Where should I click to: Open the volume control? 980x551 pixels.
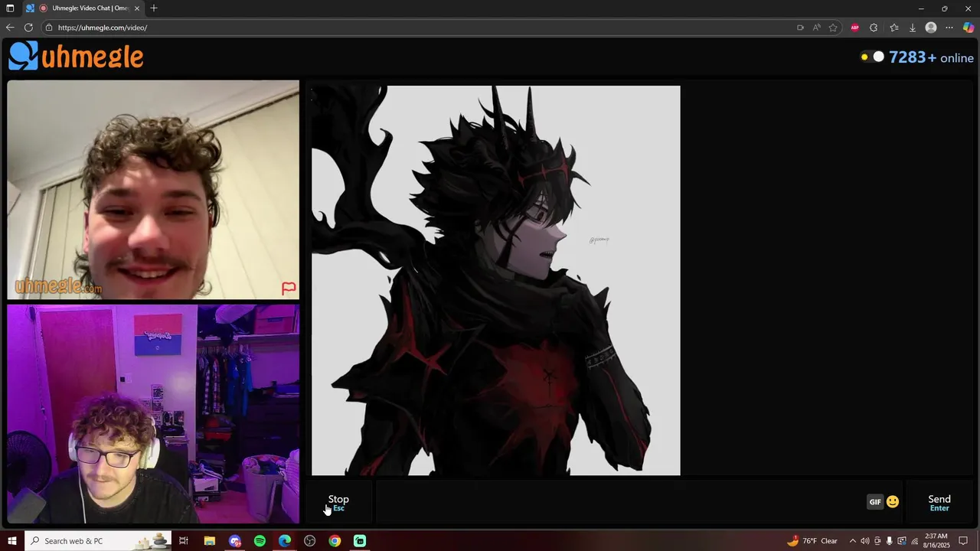[x=865, y=541]
